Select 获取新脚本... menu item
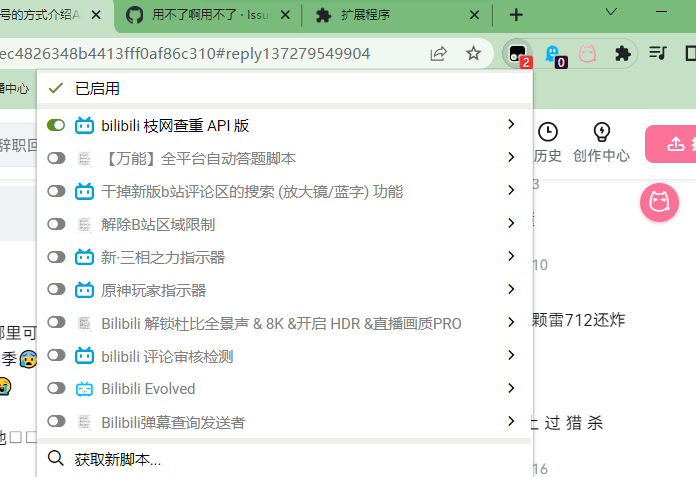This screenshot has height=477, width=696. [x=284, y=459]
